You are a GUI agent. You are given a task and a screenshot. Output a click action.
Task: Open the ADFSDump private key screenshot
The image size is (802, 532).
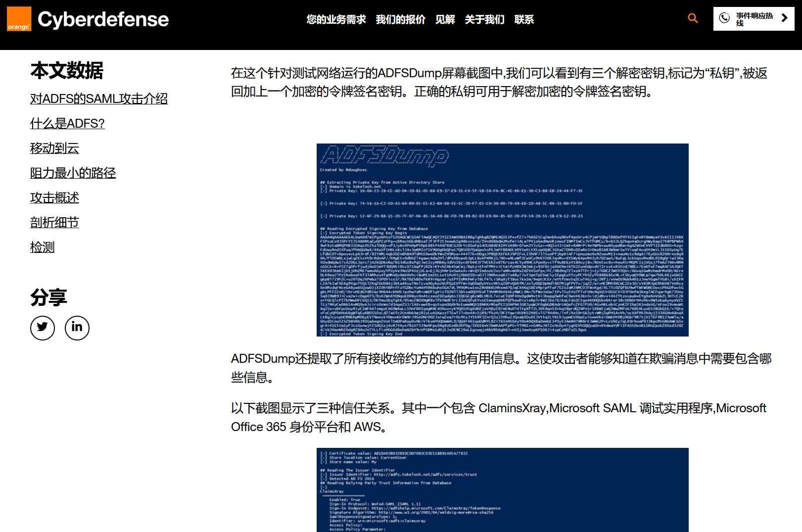pos(502,240)
